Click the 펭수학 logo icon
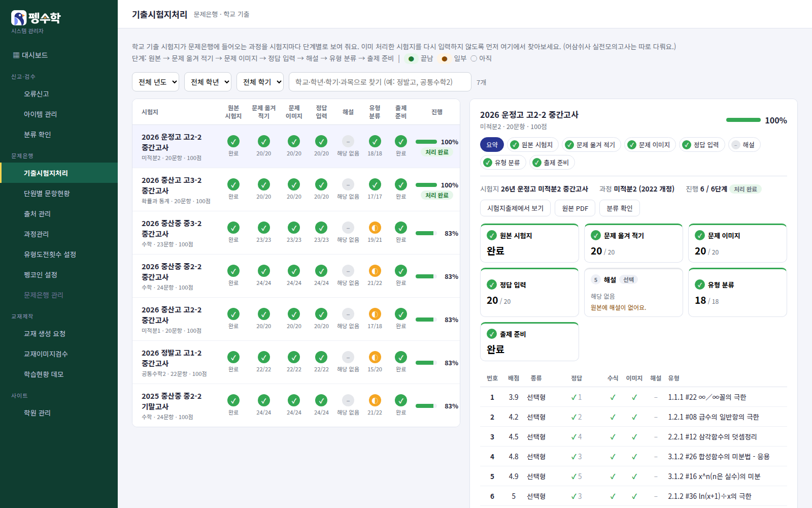812x508 pixels. point(19,18)
